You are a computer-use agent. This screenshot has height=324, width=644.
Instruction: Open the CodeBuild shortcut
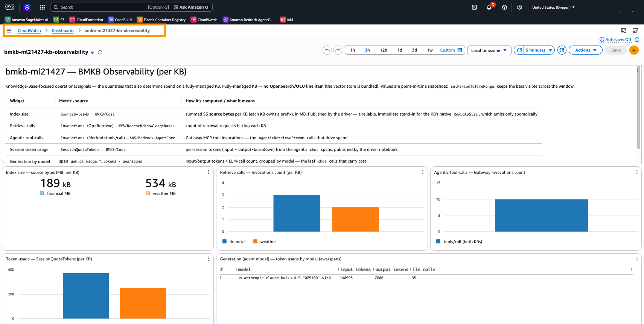tap(120, 20)
